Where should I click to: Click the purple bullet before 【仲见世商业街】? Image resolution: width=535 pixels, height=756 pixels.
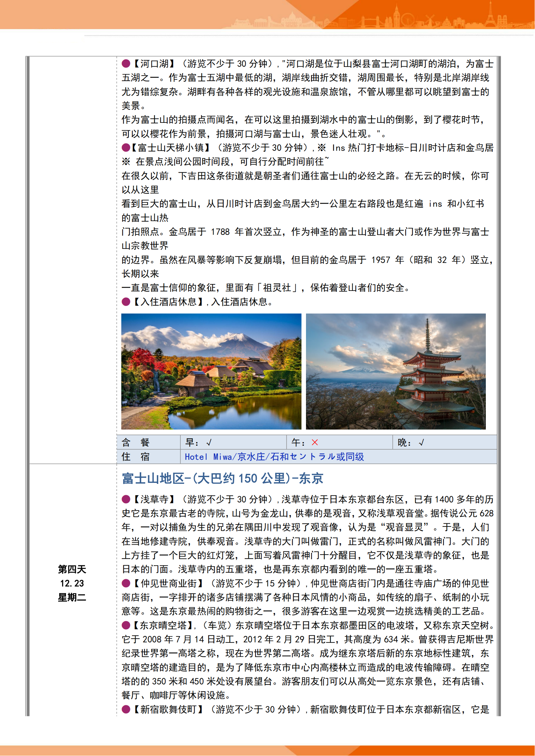(x=126, y=583)
